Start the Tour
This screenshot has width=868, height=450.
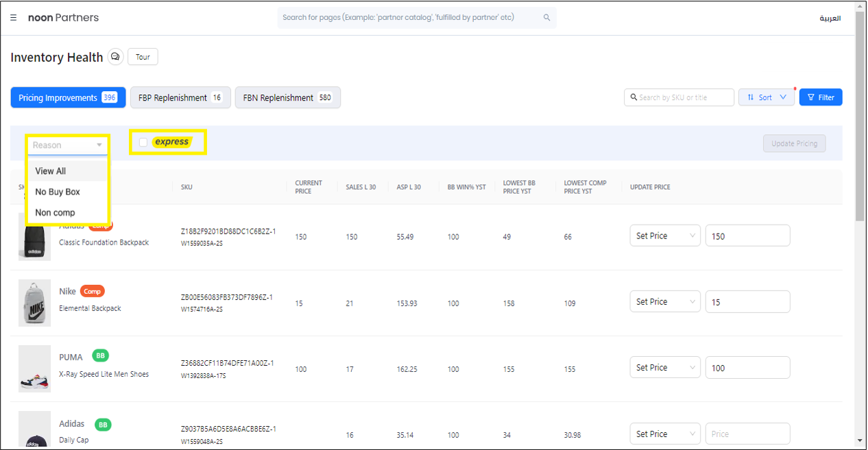143,57
